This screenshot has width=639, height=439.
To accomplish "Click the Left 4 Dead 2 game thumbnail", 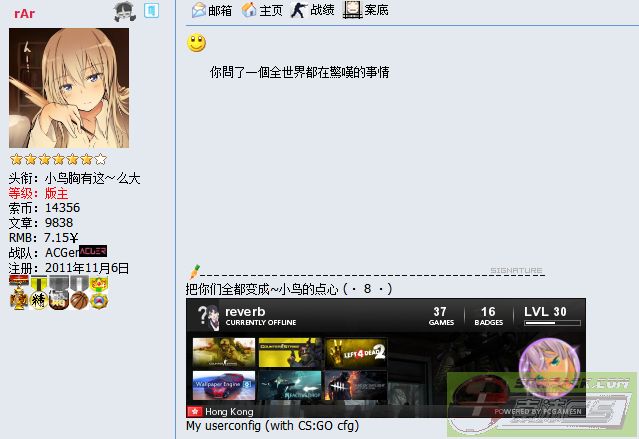I will [356, 353].
